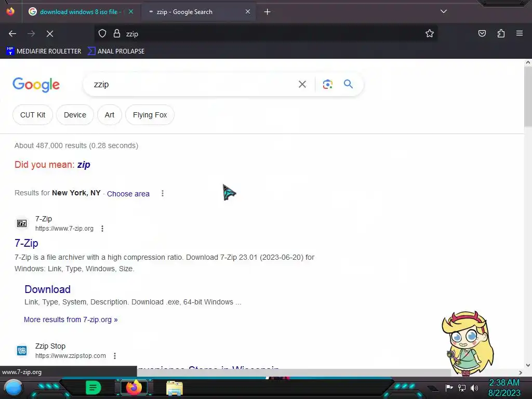This screenshot has width=532, height=399.
Task: Open the Download sublink
Action: point(47,289)
